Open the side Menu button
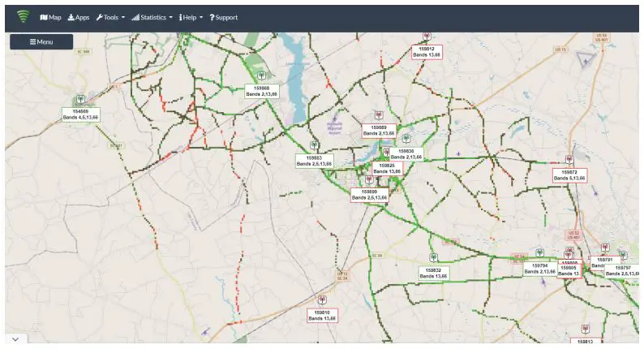This screenshot has height=349, width=644. [41, 42]
